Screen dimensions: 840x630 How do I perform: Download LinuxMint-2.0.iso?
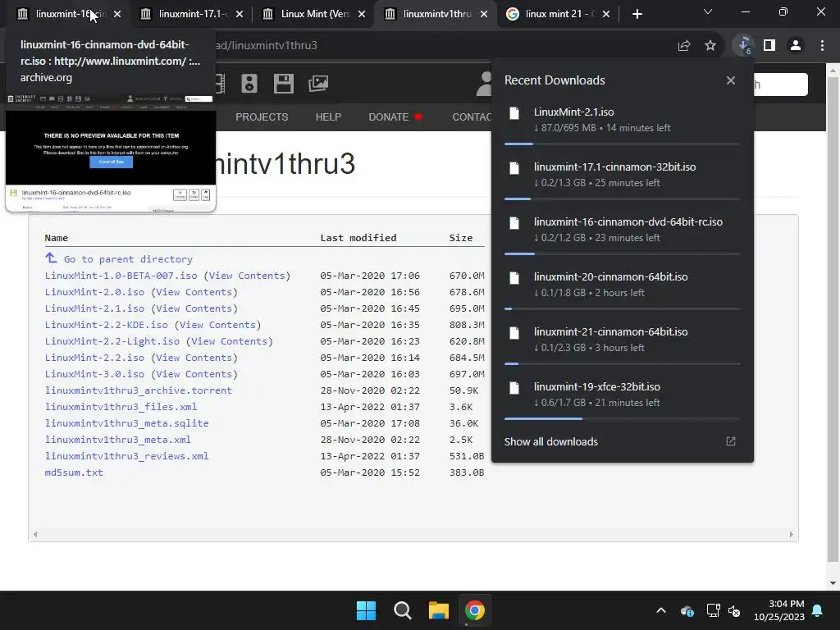(94, 292)
